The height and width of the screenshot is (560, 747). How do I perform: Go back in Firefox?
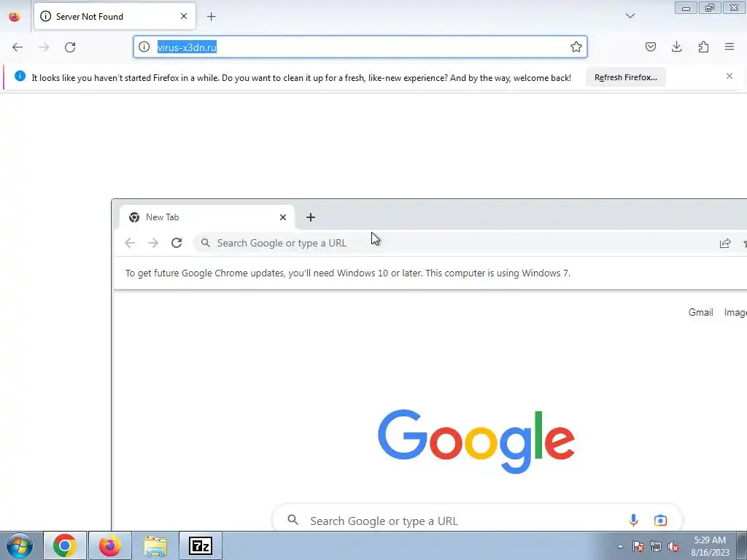tap(18, 47)
